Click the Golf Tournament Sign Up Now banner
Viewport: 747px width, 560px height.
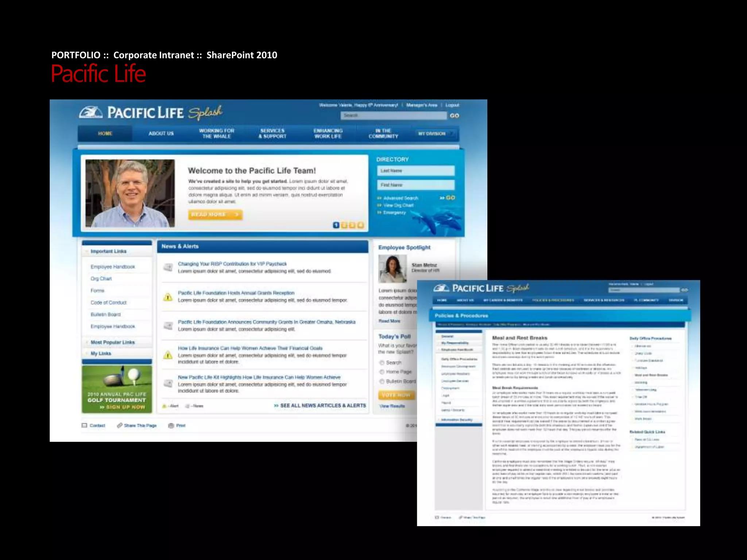point(117,389)
